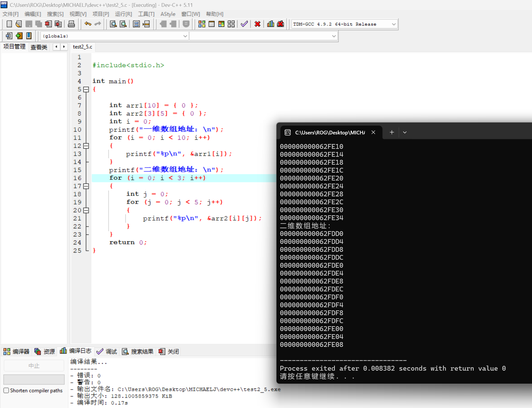This screenshot has width=532, height=408.
Task: Start debugging with the check mark icon
Action: 244,24
